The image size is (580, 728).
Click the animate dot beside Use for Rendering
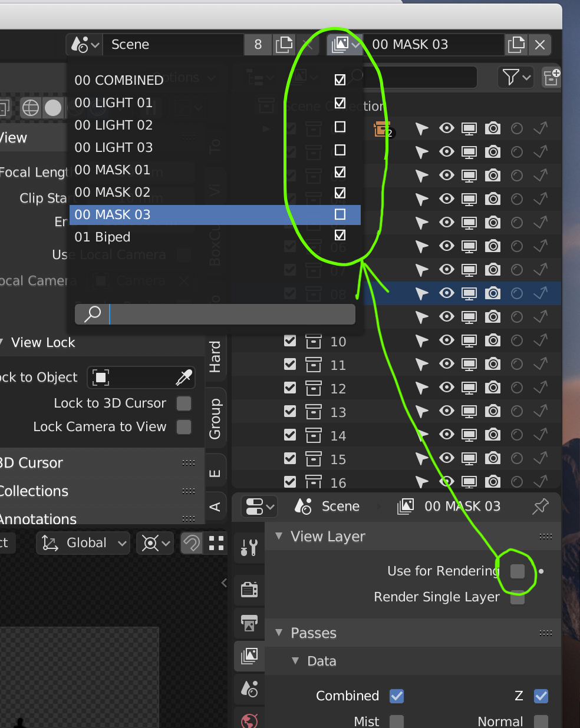tap(541, 571)
